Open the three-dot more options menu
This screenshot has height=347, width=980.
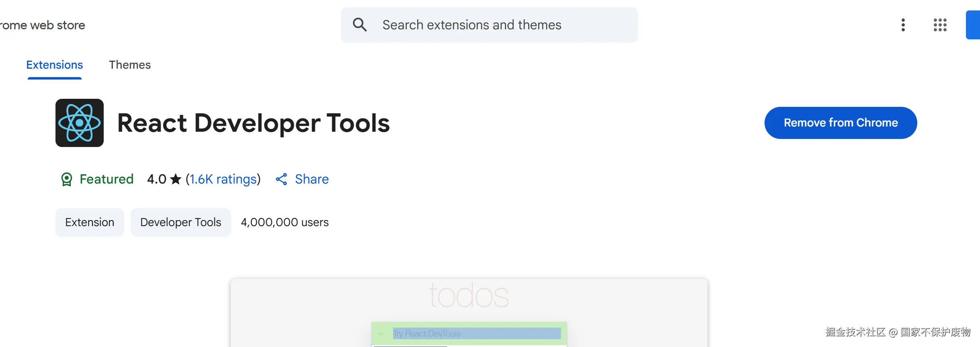point(903,25)
